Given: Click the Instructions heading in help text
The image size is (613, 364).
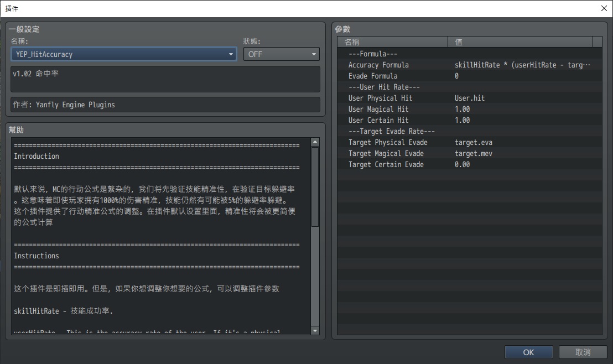Looking at the screenshot, I should [37, 256].
